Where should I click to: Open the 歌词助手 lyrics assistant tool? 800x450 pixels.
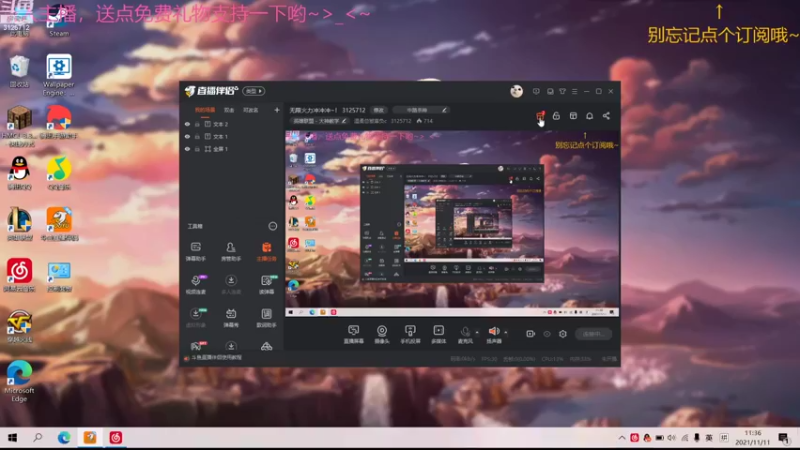[x=266, y=317]
